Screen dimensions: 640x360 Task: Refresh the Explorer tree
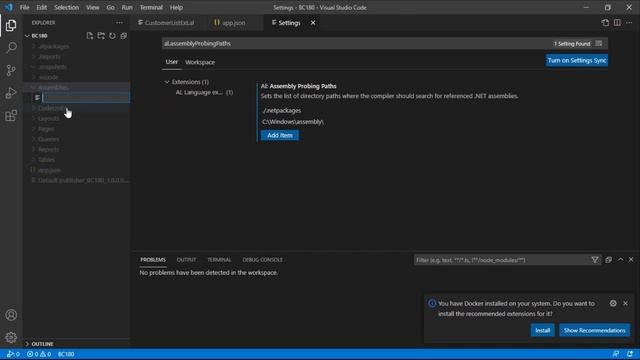[112, 36]
